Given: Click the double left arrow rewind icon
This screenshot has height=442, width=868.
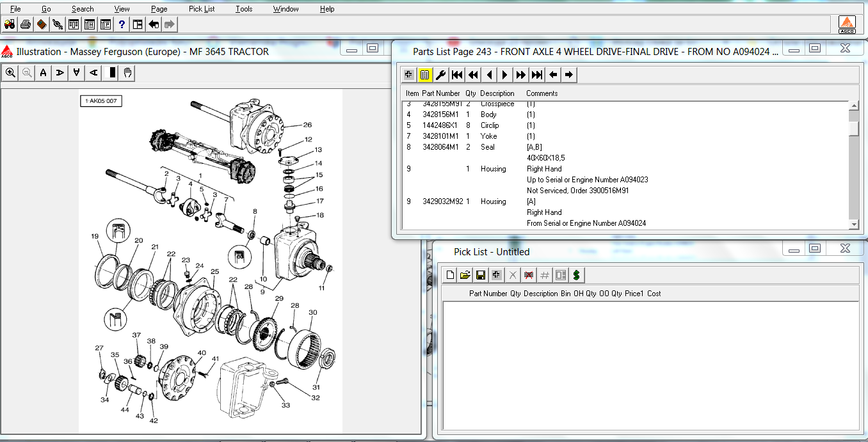Looking at the screenshot, I should click(x=473, y=75).
